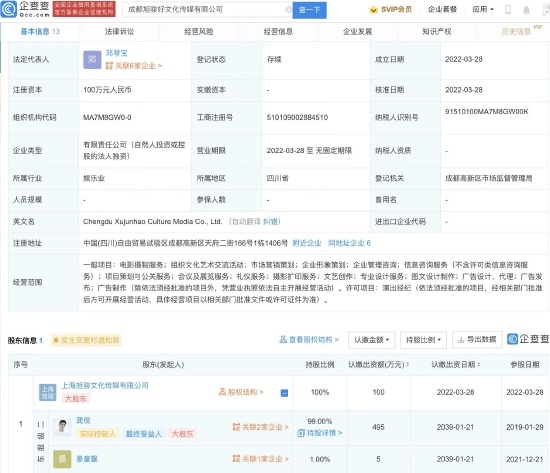
Task: Click 龚俊's profile photo
Action: [62, 427]
